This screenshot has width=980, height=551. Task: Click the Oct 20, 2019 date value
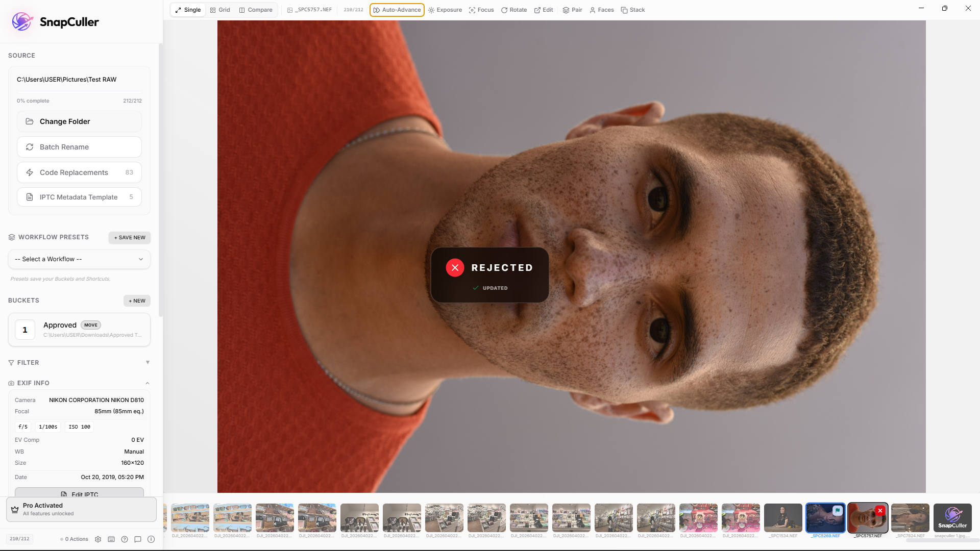pos(112,477)
